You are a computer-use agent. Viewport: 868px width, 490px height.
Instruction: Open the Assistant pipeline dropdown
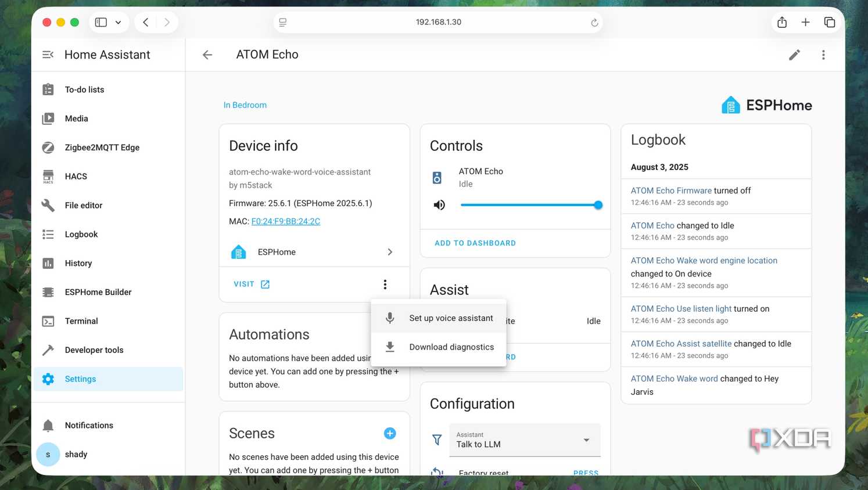(x=525, y=440)
